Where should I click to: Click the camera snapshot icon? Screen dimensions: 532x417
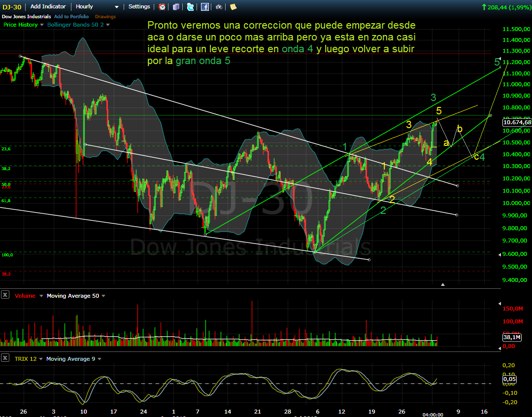[x=219, y=7]
